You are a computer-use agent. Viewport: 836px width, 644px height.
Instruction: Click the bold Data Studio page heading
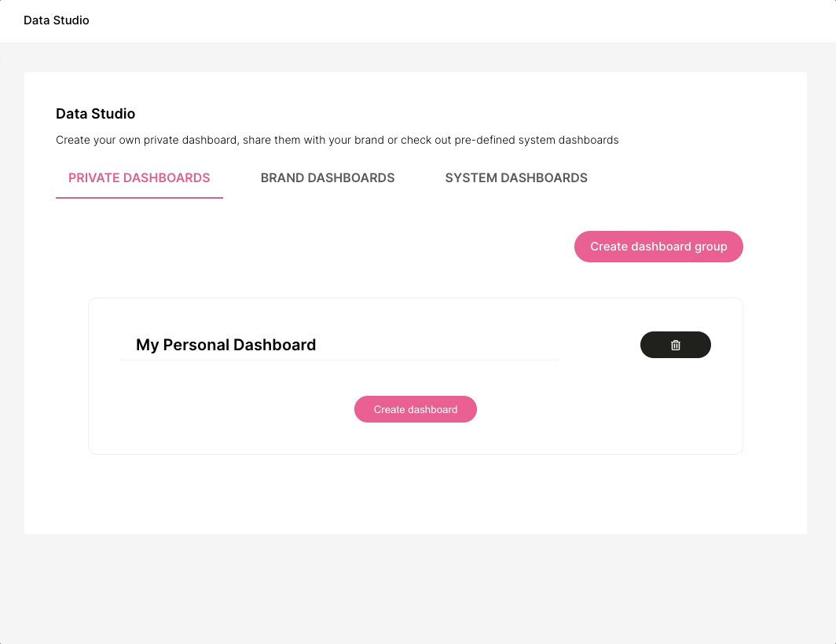coord(95,114)
